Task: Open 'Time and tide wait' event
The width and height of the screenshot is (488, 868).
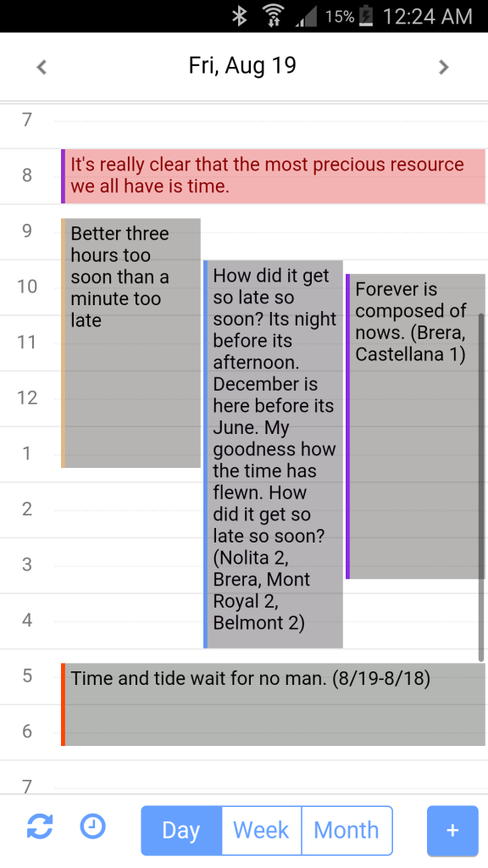Action: (x=274, y=704)
